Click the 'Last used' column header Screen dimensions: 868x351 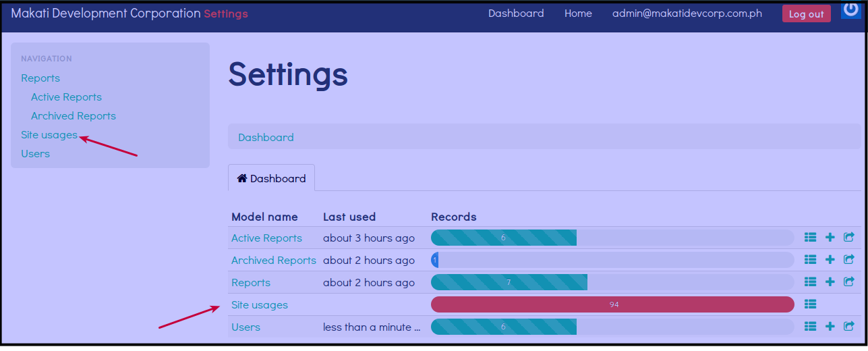pyautogui.click(x=349, y=217)
